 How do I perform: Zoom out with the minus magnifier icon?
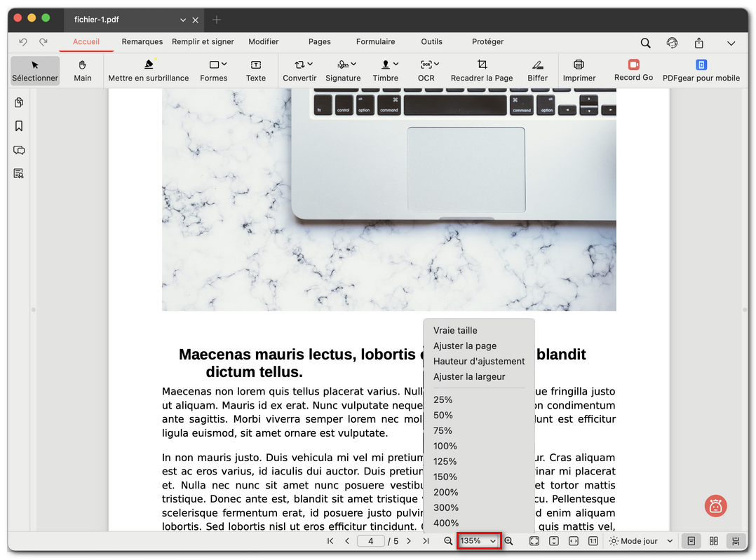[x=448, y=541]
